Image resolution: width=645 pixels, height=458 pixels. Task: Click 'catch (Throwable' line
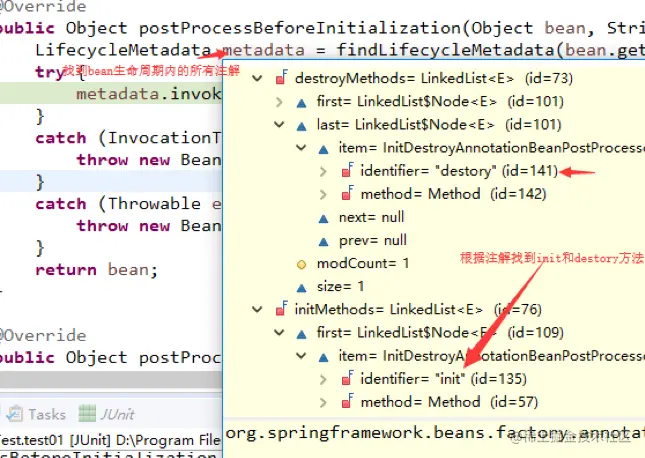(x=128, y=204)
